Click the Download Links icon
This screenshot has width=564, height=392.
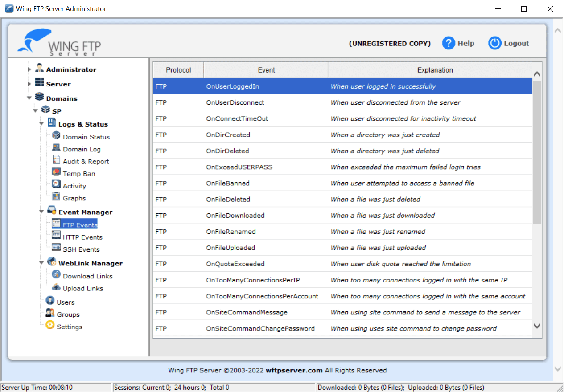coord(56,275)
